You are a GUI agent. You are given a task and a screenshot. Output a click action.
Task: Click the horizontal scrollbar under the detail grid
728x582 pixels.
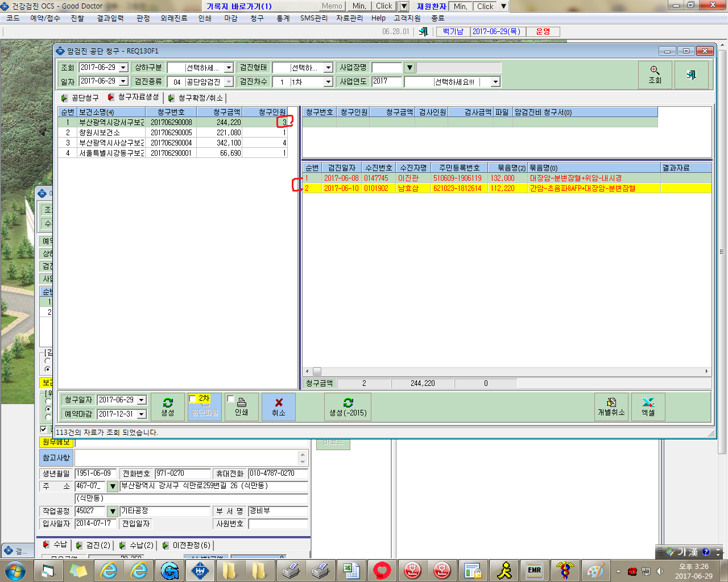pos(507,371)
